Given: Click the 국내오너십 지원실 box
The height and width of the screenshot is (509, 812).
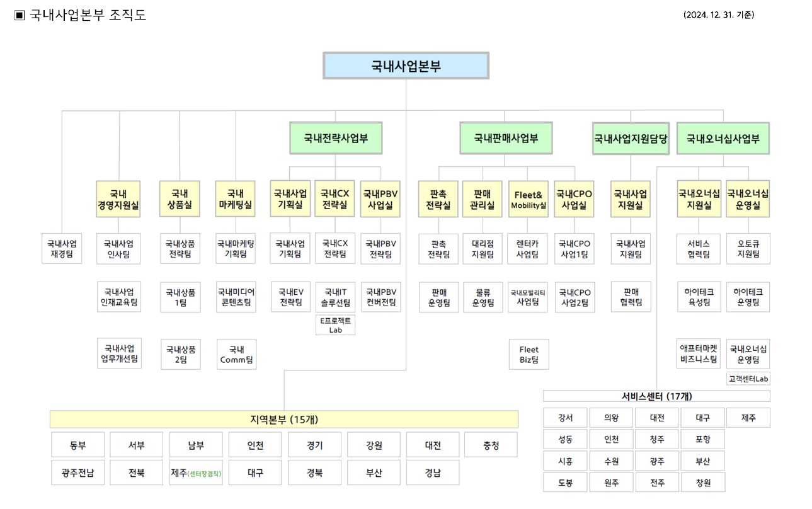Looking at the screenshot, I should tap(699, 199).
